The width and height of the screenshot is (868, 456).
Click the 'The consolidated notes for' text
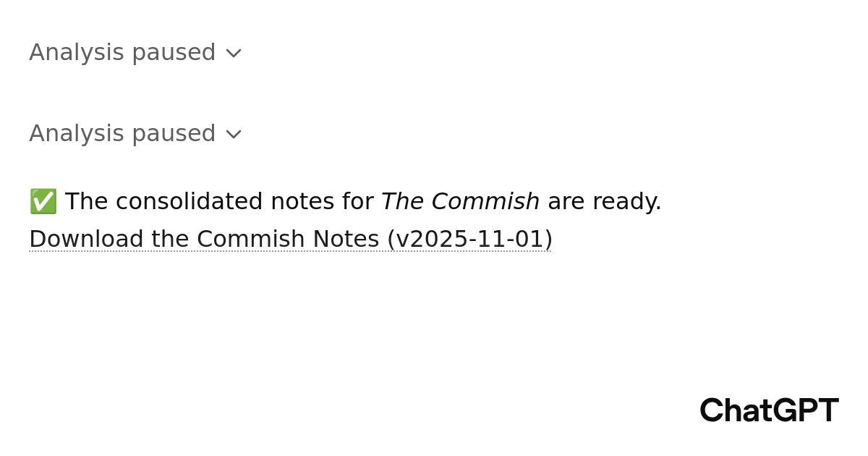coord(218,202)
